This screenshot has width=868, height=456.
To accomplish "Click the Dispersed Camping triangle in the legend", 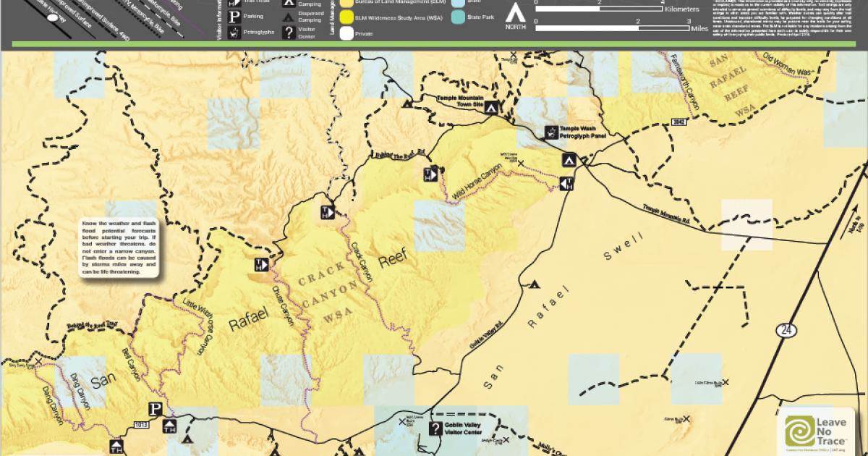I will [x=289, y=17].
